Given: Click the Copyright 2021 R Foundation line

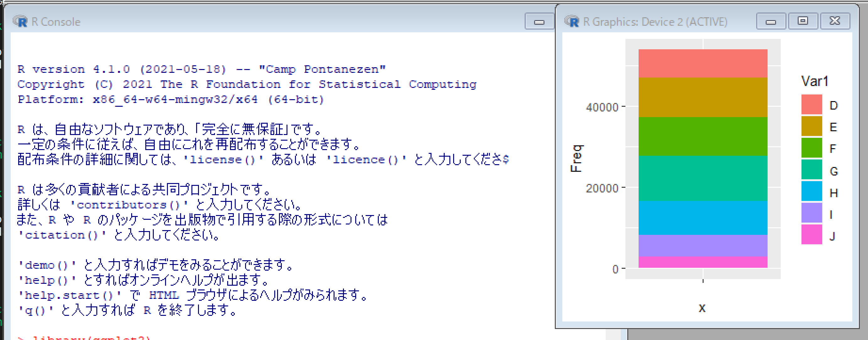Looking at the screenshot, I should tap(247, 84).
